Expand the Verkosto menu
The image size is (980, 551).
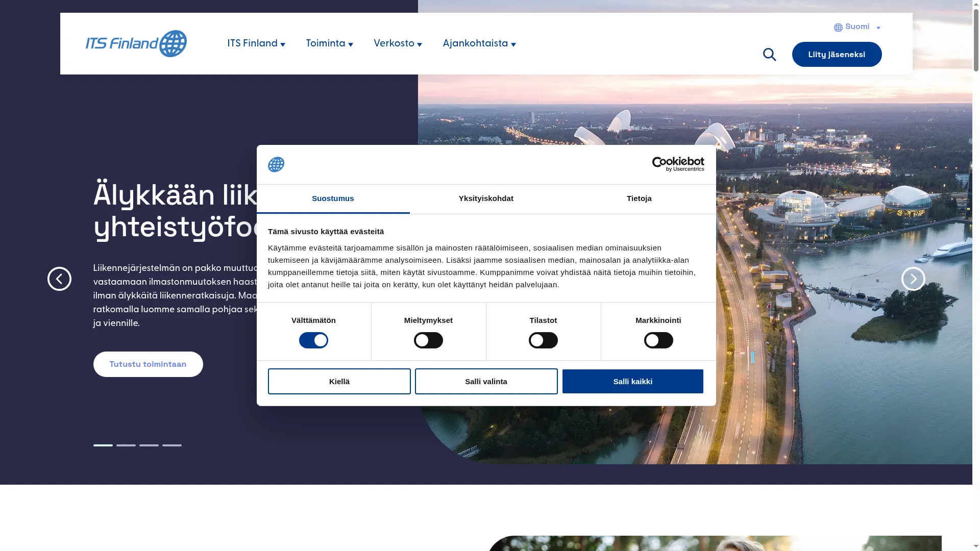click(x=398, y=43)
